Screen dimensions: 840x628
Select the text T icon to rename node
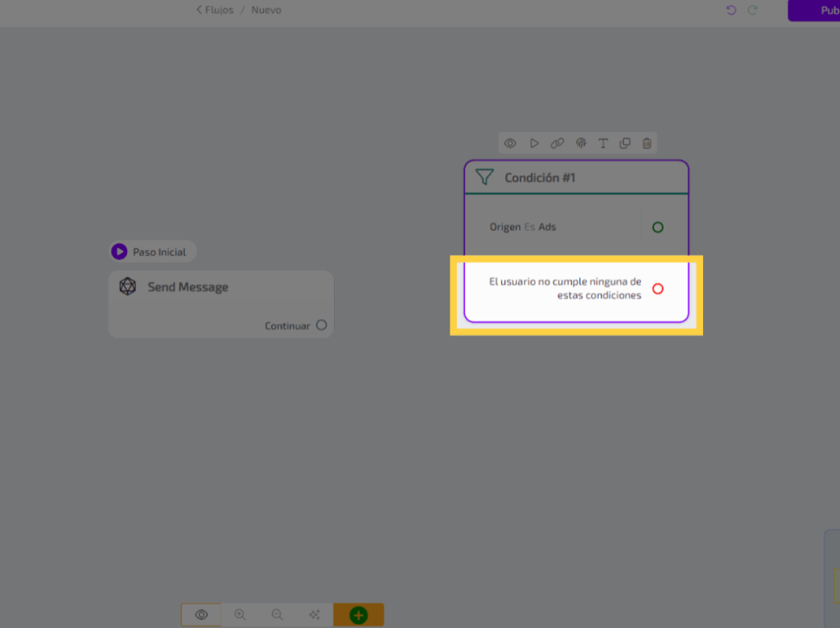(x=603, y=143)
